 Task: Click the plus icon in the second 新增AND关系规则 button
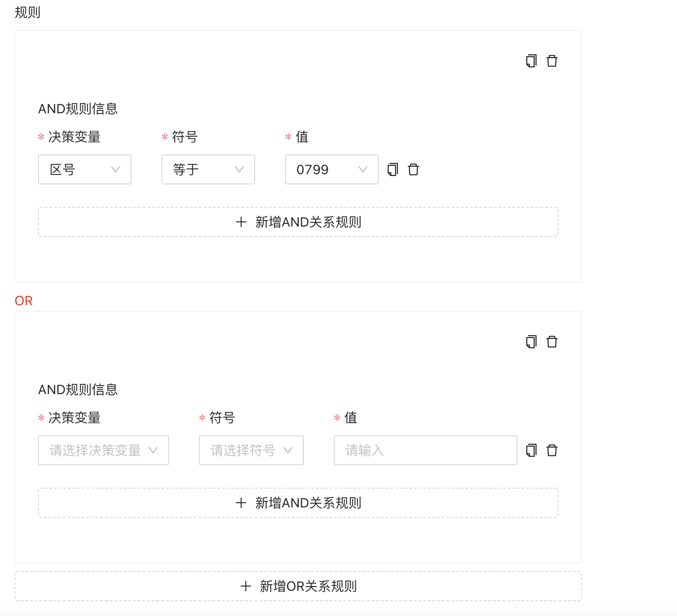tap(241, 503)
